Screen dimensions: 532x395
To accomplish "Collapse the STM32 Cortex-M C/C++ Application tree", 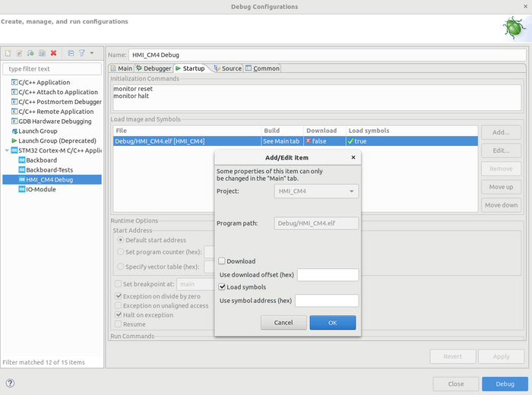I will click(x=7, y=150).
